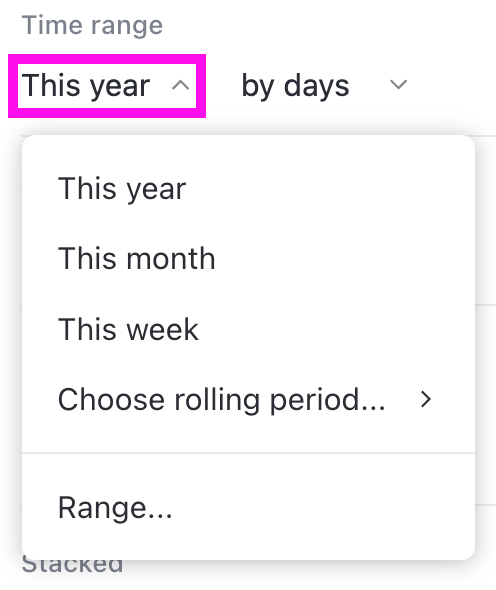Choose This week as the time range
The height and width of the screenshot is (590, 496).
coord(248,329)
